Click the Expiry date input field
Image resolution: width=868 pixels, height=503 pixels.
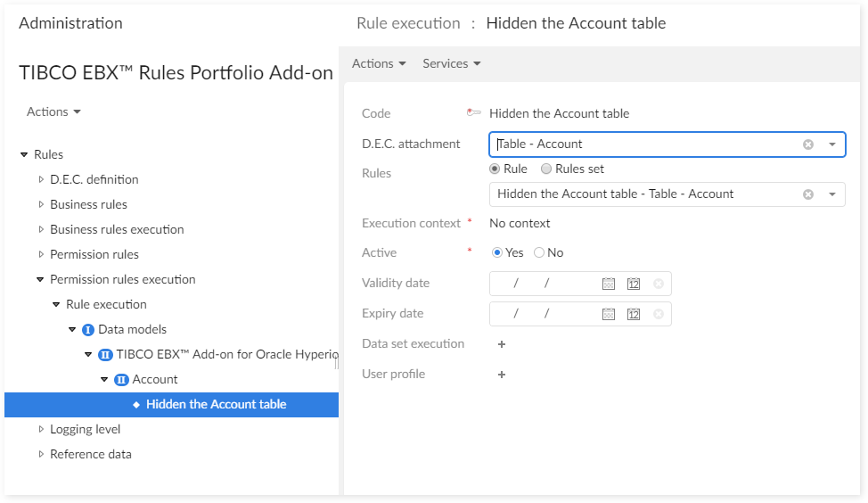pyautogui.click(x=545, y=314)
